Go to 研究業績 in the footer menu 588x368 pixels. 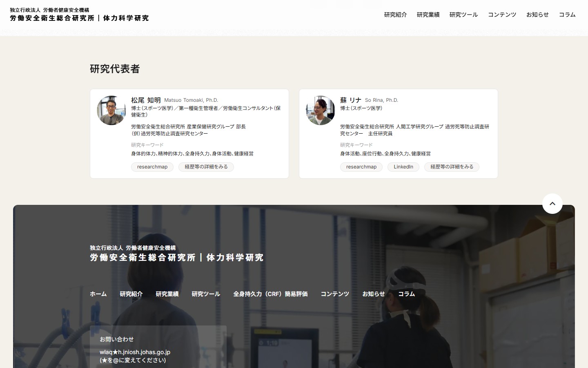coord(167,294)
